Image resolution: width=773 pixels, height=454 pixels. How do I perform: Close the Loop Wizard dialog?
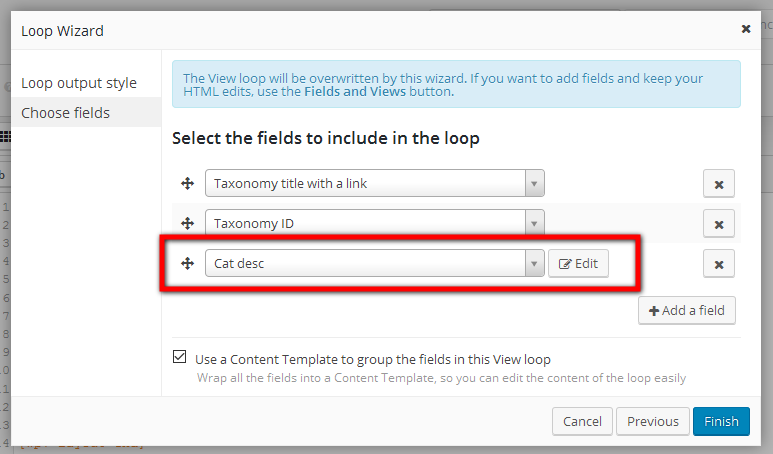click(x=746, y=29)
